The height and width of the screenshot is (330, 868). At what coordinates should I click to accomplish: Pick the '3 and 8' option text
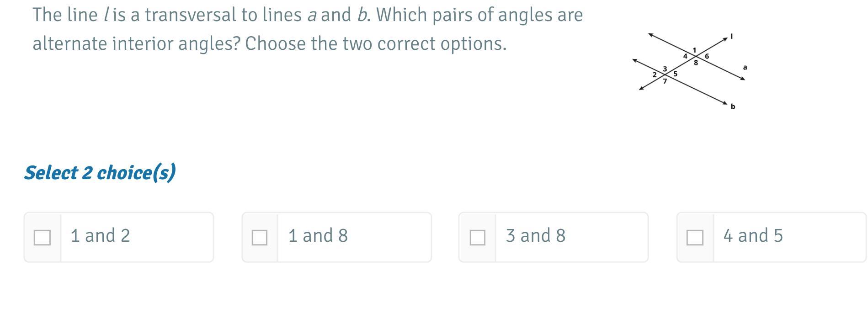[x=536, y=236]
